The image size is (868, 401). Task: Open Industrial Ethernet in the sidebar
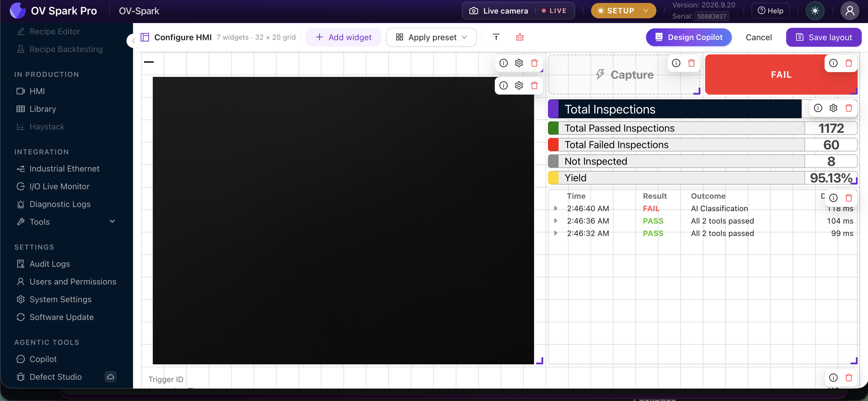click(x=64, y=169)
